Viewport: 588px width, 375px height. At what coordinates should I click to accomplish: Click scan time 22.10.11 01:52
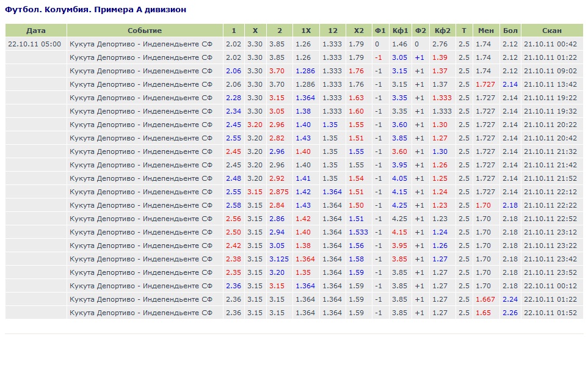551,313
